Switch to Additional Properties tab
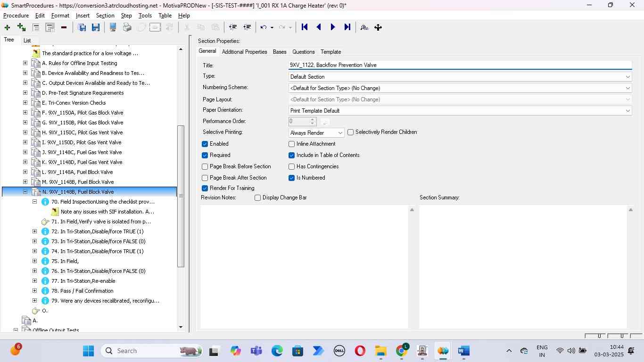Viewport: 644px width, 362px height. (x=244, y=52)
